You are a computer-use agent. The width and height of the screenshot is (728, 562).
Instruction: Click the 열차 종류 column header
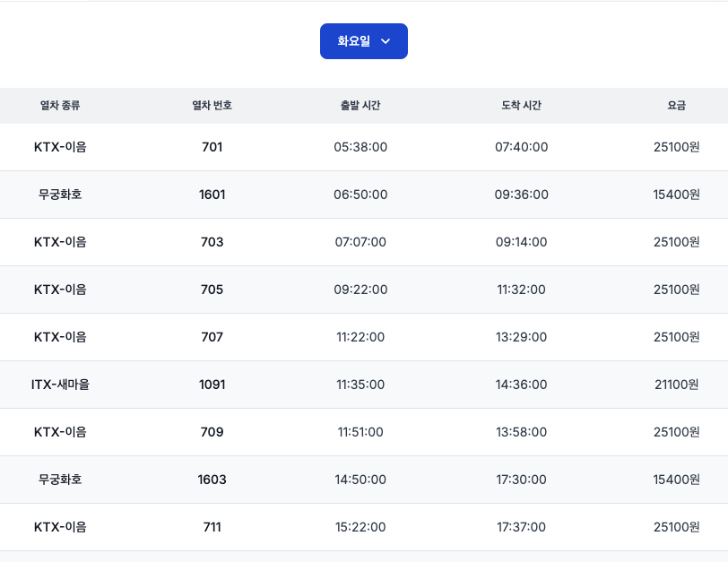[x=60, y=106]
